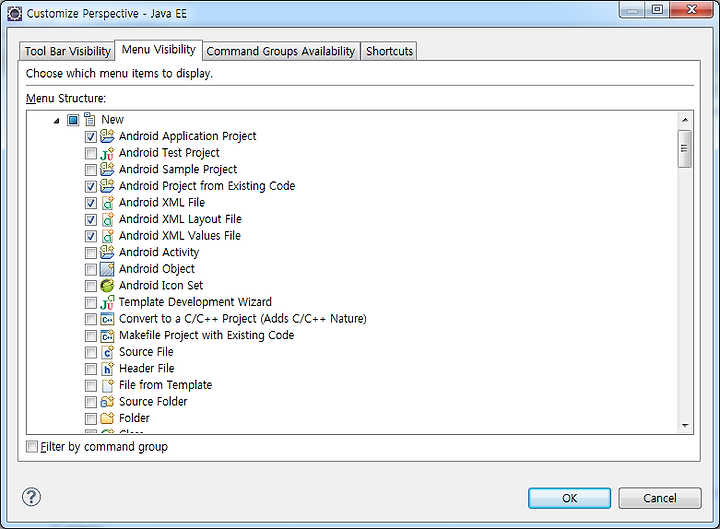Uncheck Android Project from Existing Code

pos(91,186)
